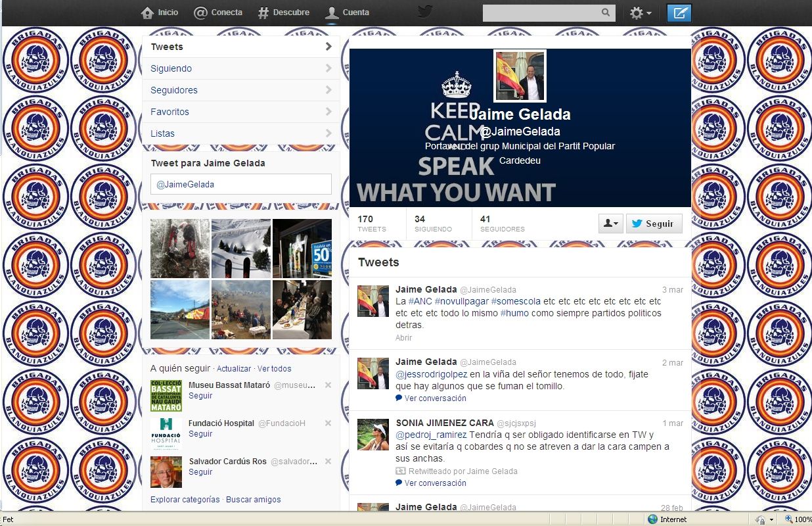
Task: Open the Conecta notifications section
Action: coord(218,12)
